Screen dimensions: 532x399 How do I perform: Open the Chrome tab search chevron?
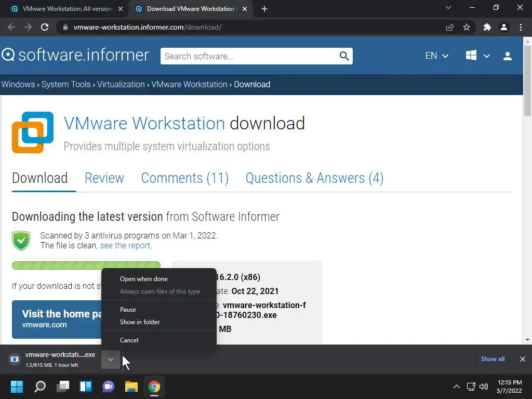[x=448, y=7]
